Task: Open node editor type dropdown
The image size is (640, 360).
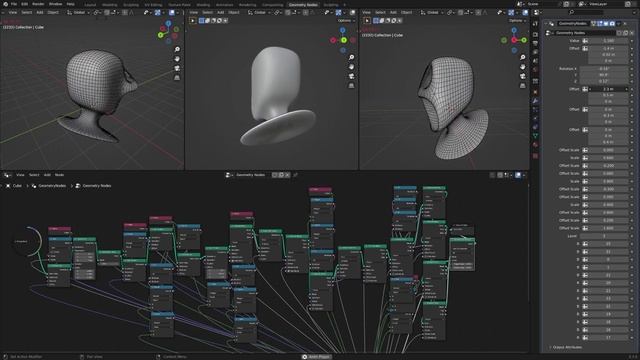Action: [7, 175]
